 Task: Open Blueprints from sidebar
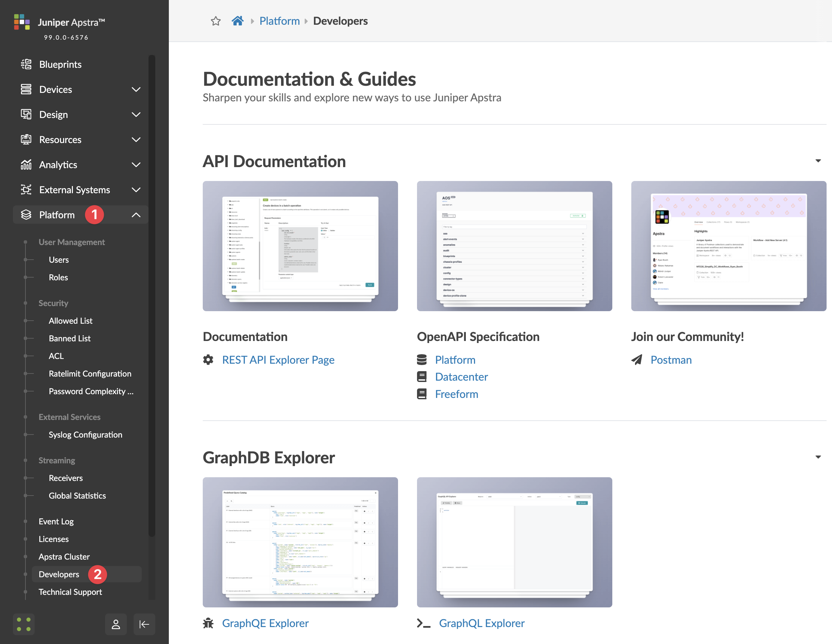click(x=60, y=64)
